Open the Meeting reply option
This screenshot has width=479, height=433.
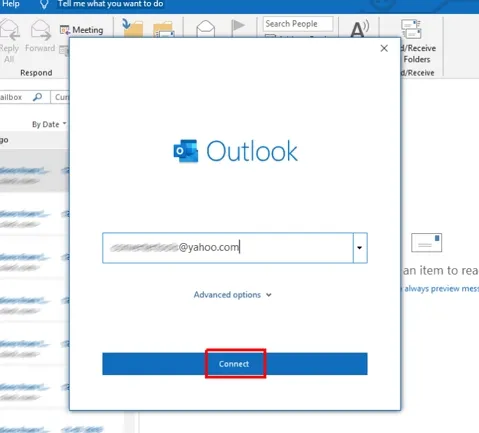(81, 30)
